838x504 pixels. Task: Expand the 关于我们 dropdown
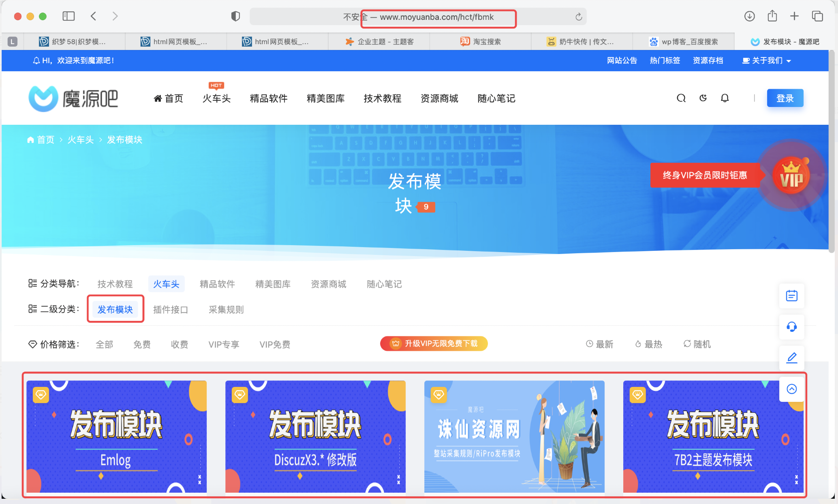(766, 60)
